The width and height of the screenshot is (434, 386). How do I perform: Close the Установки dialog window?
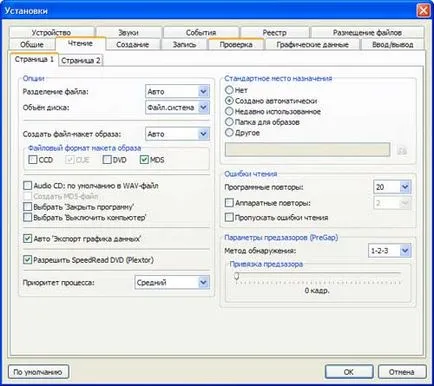click(423, 10)
